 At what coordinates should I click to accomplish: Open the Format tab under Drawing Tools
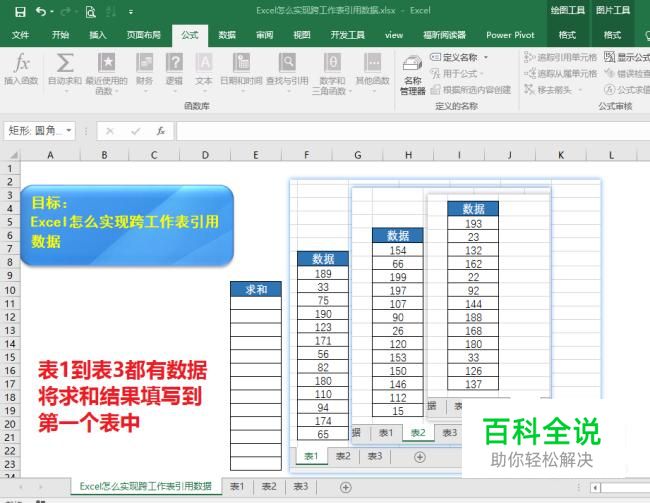click(x=567, y=35)
